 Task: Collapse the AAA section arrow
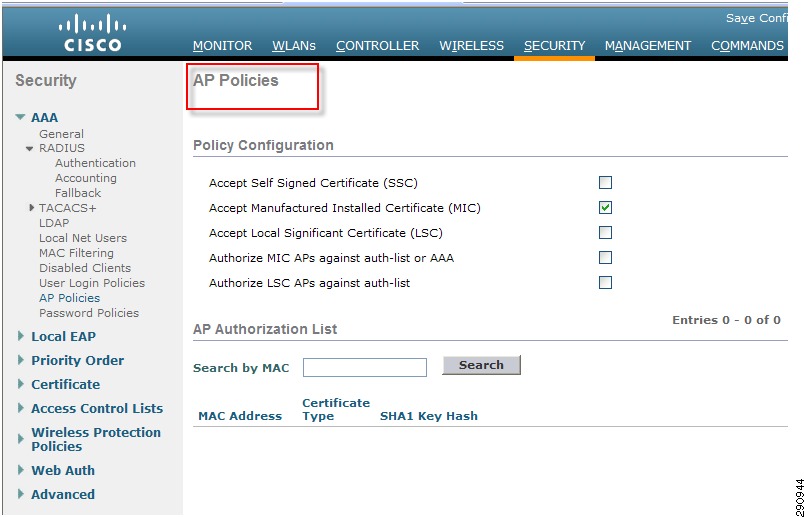tap(21, 117)
